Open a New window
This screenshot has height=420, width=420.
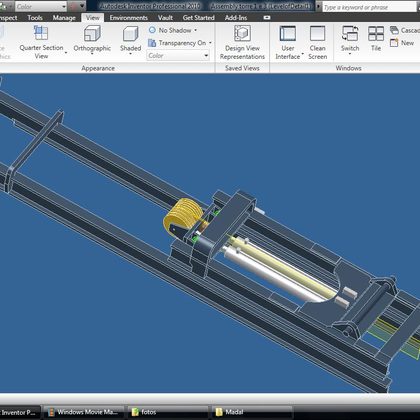(x=402, y=43)
